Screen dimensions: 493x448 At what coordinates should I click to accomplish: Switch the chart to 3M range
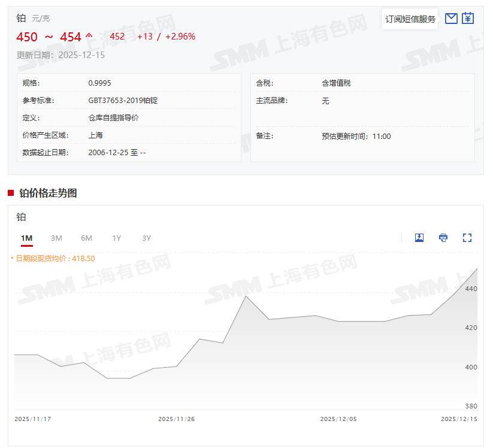(x=56, y=238)
